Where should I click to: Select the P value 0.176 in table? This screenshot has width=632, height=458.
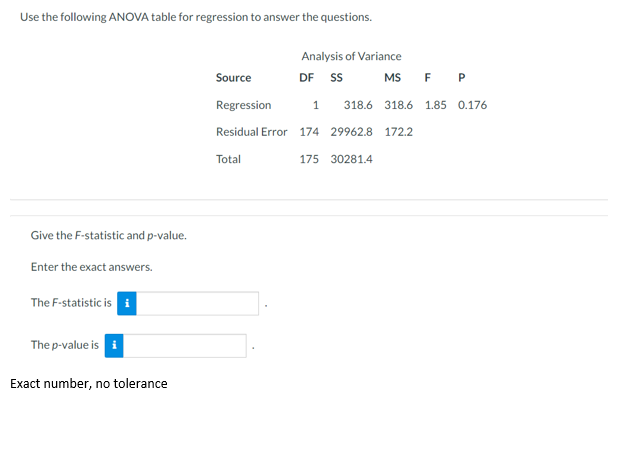point(472,105)
